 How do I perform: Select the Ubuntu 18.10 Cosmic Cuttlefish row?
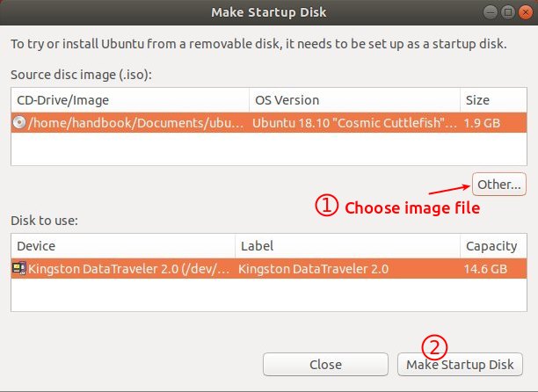click(x=269, y=123)
